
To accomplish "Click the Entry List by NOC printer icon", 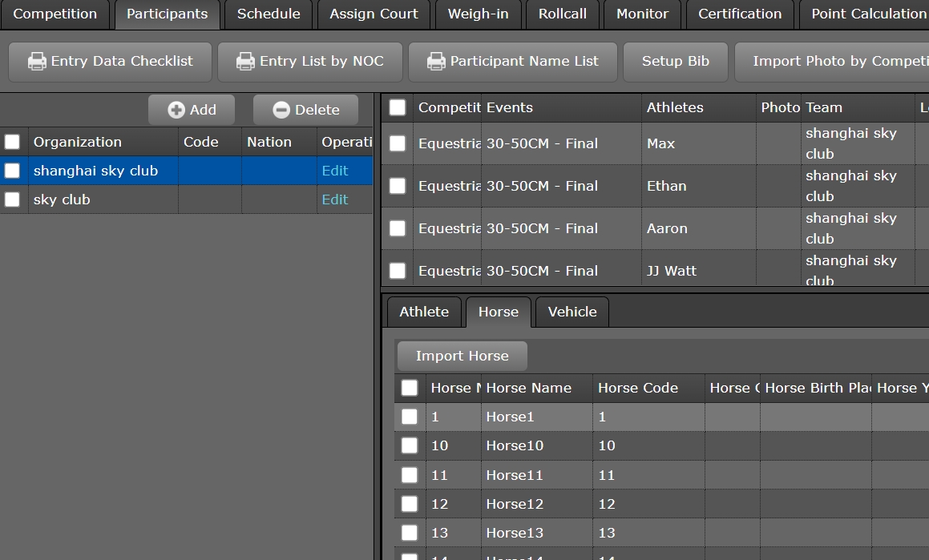I will pyautogui.click(x=245, y=62).
